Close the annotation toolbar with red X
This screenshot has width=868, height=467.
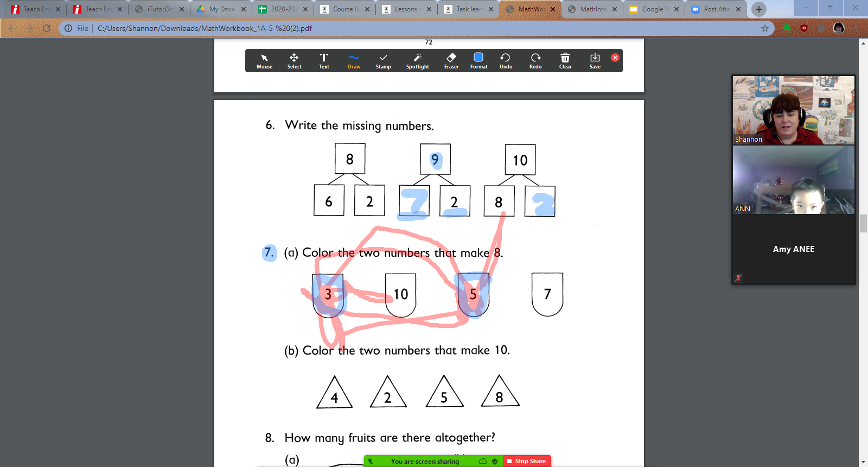pos(615,58)
